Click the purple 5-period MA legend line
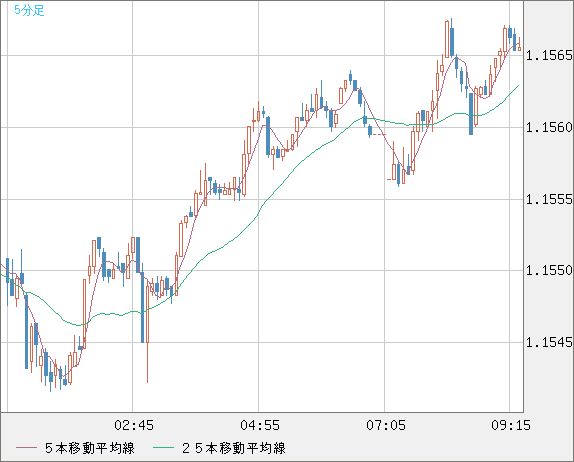574x462 pixels. 27,448
